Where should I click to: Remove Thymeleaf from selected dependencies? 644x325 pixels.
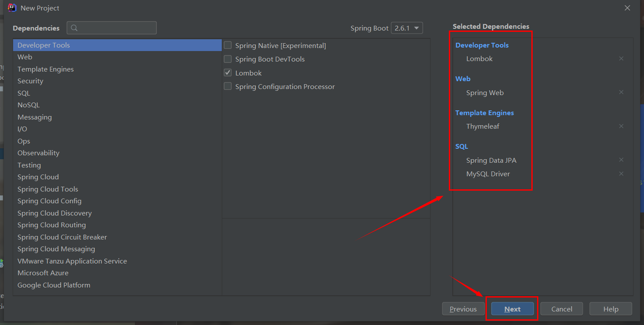pyautogui.click(x=621, y=126)
